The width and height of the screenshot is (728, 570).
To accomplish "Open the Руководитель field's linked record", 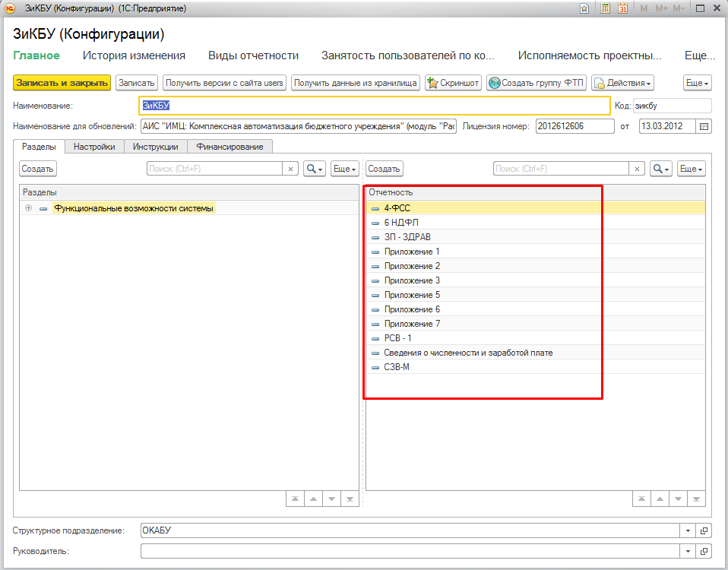I will tap(704, 550).
